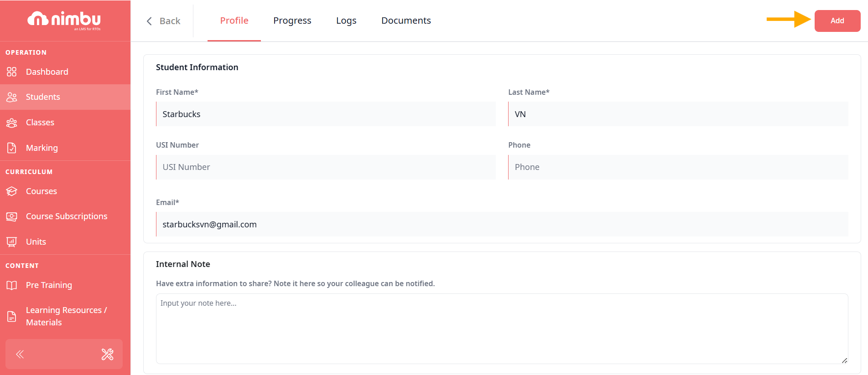Open Classes from the sidebar
Viewport: 868px width, 375px height.
click(x=65, y=123)
